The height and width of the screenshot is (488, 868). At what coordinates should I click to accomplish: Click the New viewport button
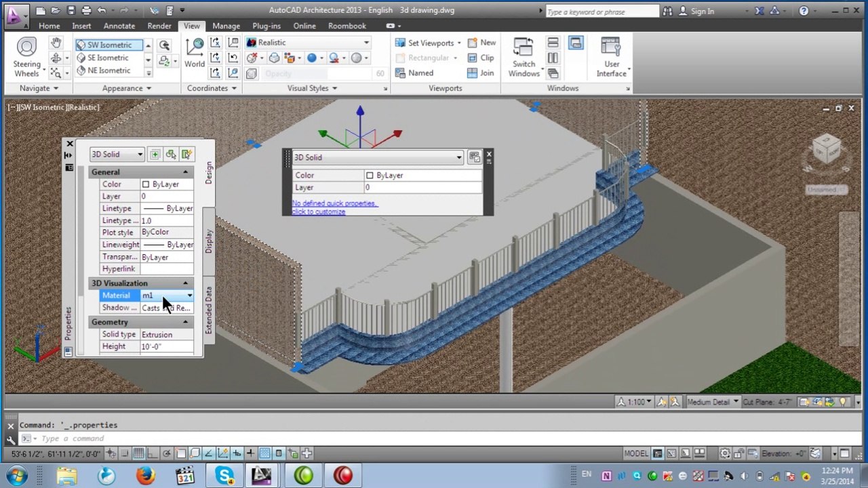pos(481,43)
